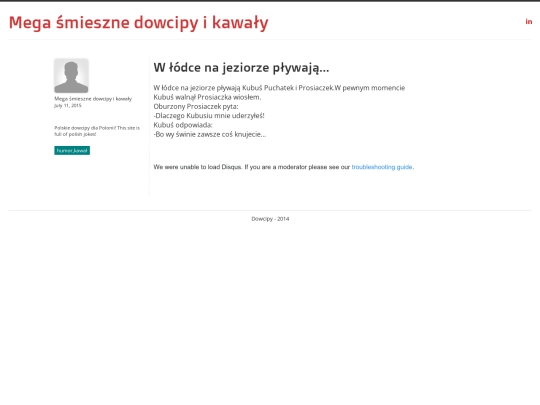
Task: Open the author name below the avatar
Action: click(93, 99)
